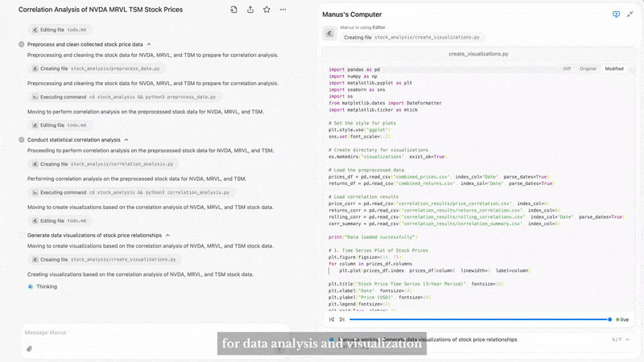This screenshot has width=644, height=362.
Task: Click the attachment paperclip icon
Action: coord(30,348)
